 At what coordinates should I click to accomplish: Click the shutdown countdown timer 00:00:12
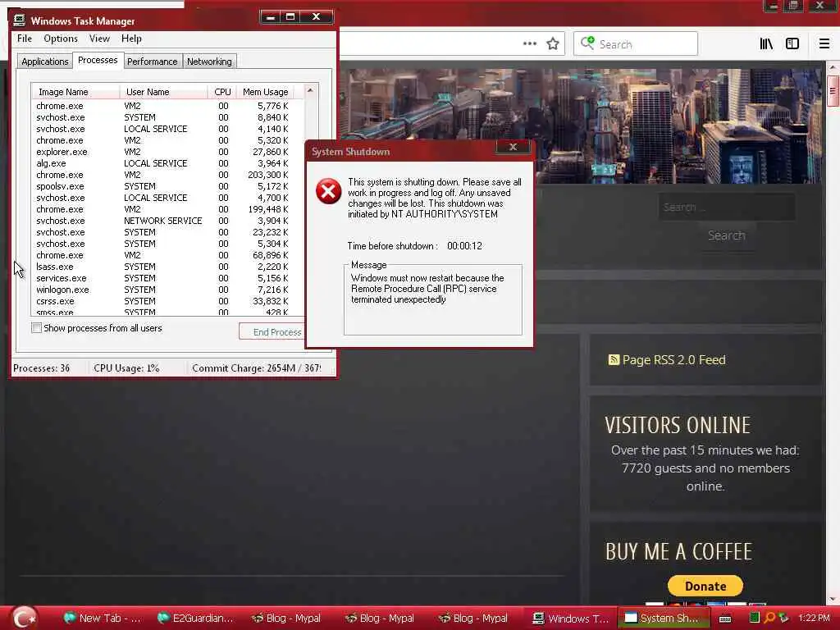pyautogui.click(x=464, y=246)
